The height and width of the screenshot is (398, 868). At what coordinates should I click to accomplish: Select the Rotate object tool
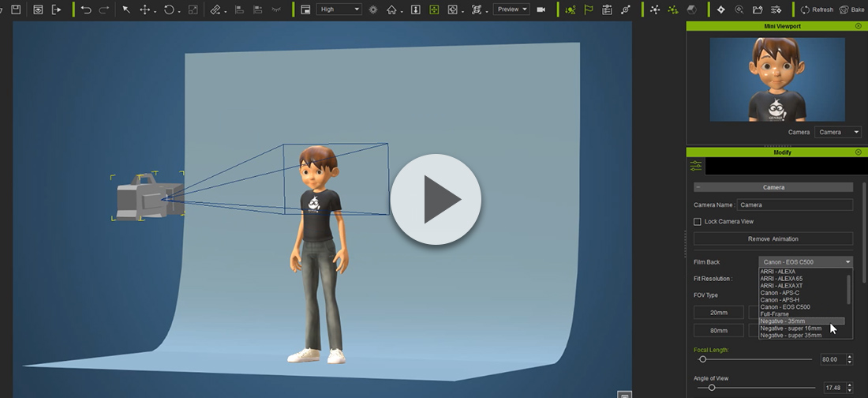tap(169, 9)
